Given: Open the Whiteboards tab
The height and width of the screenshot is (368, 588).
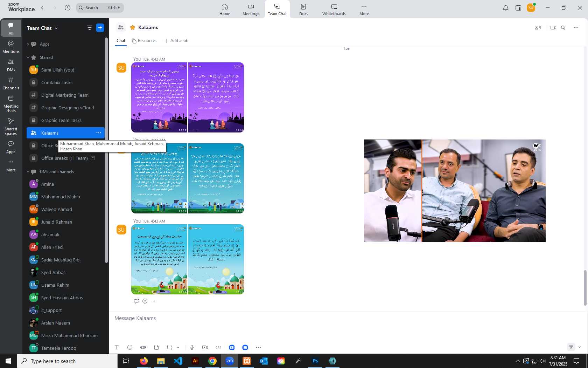Looking at the screenshot, I should click(334, 9).
